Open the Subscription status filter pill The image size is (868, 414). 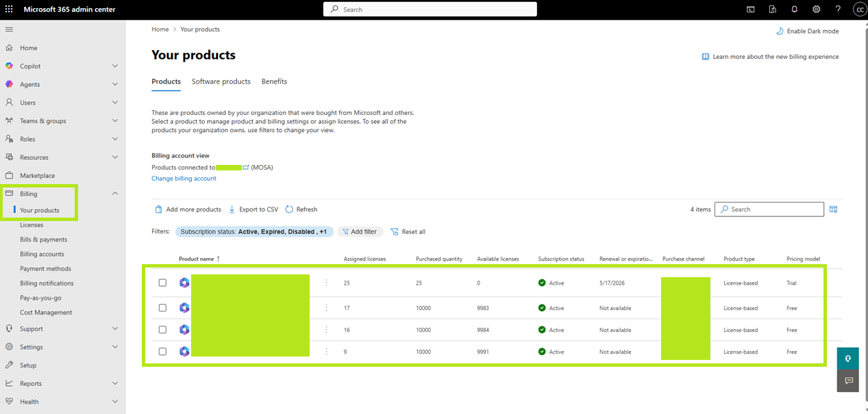[x=254, y=232]
